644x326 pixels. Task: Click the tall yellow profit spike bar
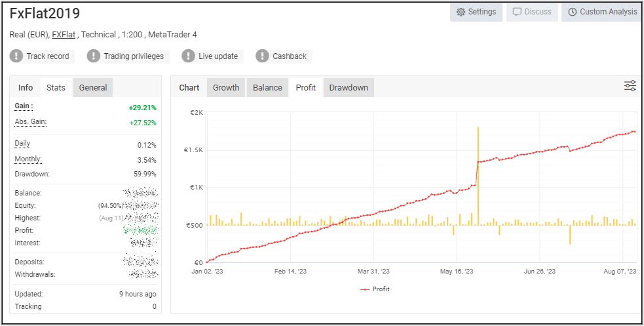click(x=478, y=177)
